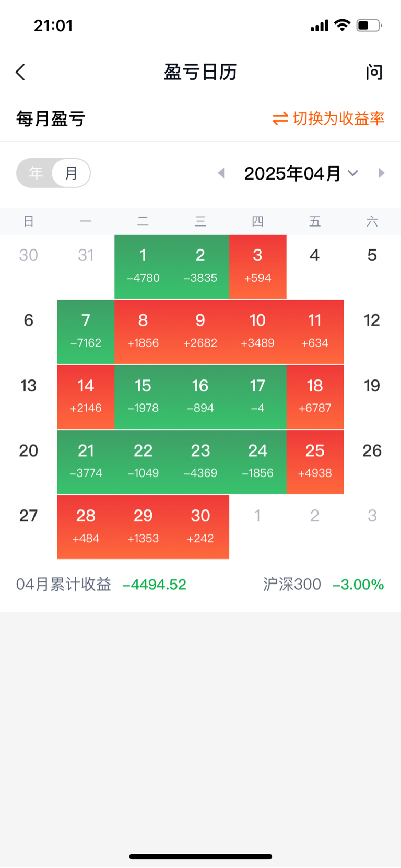Open April 1 cell showing -4780
Screen dimensions: 401x868
(143, 266)
